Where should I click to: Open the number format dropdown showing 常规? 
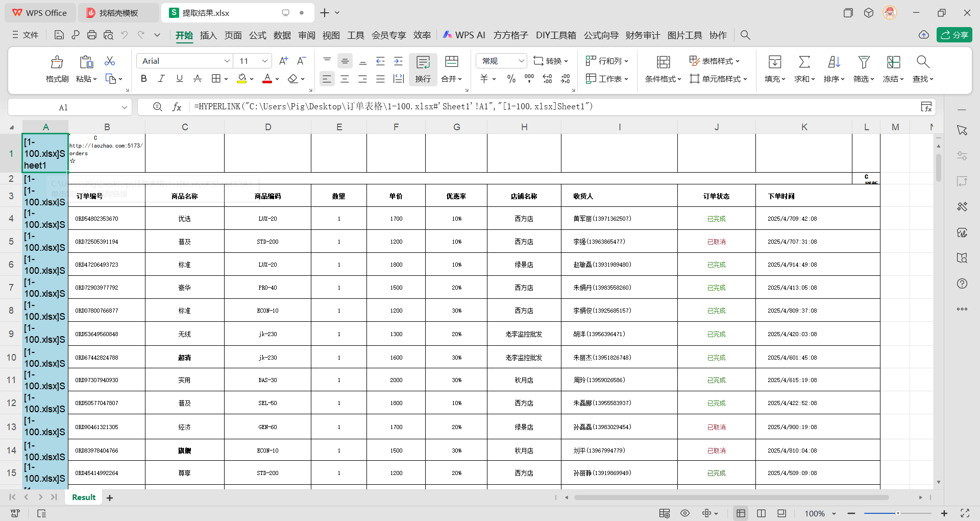pos(521,61)
